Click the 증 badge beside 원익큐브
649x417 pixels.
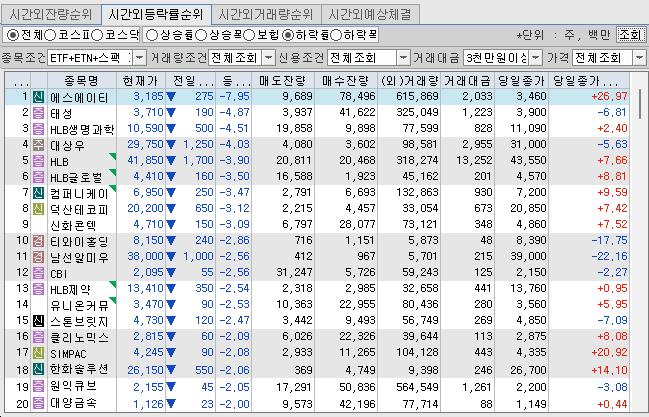pyautogui.click(x=38, y=387)
